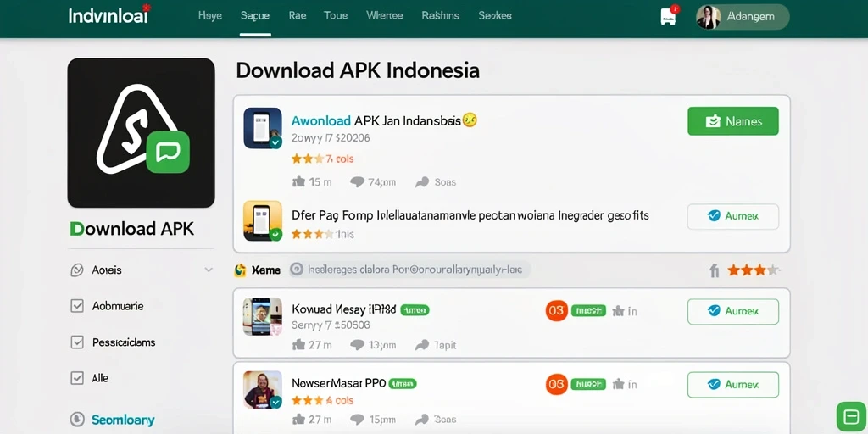Click the Dfer Pag Fomp app icon
Image resolution: width=868 pixels, height=434 pixels.
coord(263,220)
